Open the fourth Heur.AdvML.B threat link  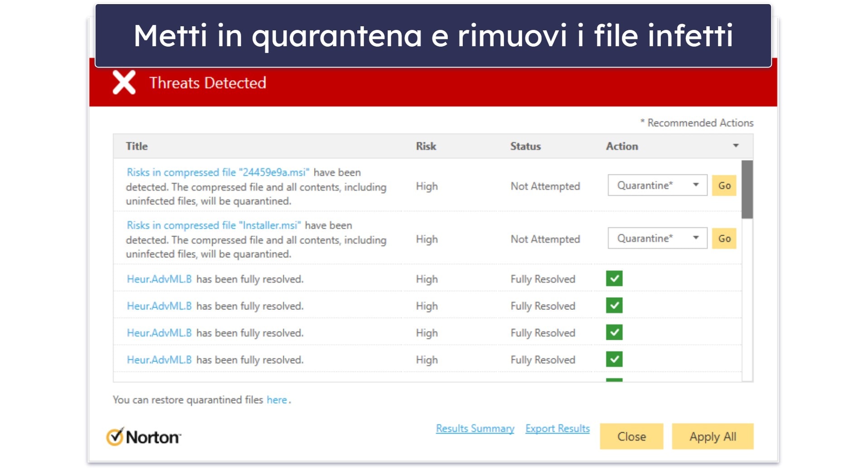pos(159,360)
